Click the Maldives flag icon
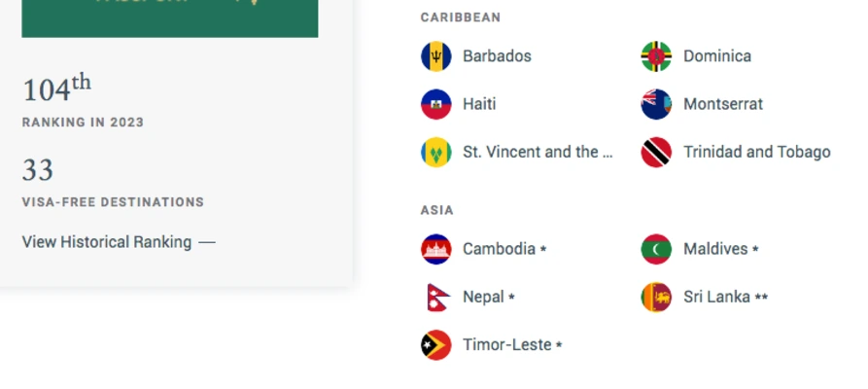This screenshot has height=389, width=868. 656,249
